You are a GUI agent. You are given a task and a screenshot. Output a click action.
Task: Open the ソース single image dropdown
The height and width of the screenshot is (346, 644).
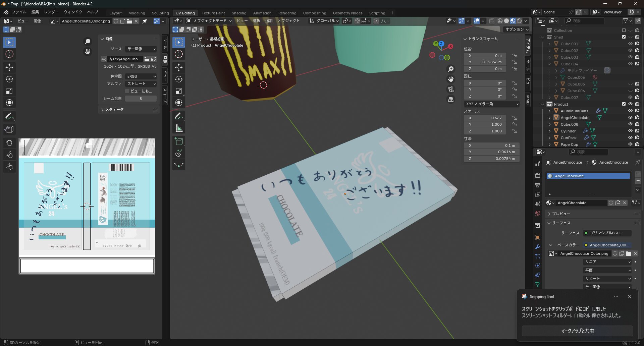coord(141,49)
